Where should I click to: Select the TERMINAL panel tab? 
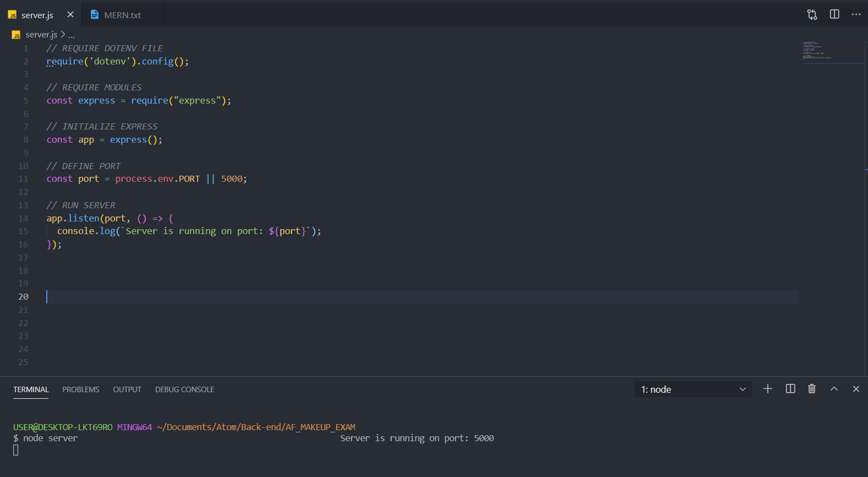[31, 389]
